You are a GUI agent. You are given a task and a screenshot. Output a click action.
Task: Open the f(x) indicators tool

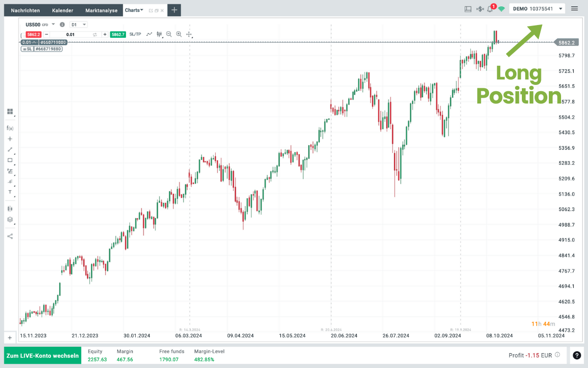click(10, 128)
